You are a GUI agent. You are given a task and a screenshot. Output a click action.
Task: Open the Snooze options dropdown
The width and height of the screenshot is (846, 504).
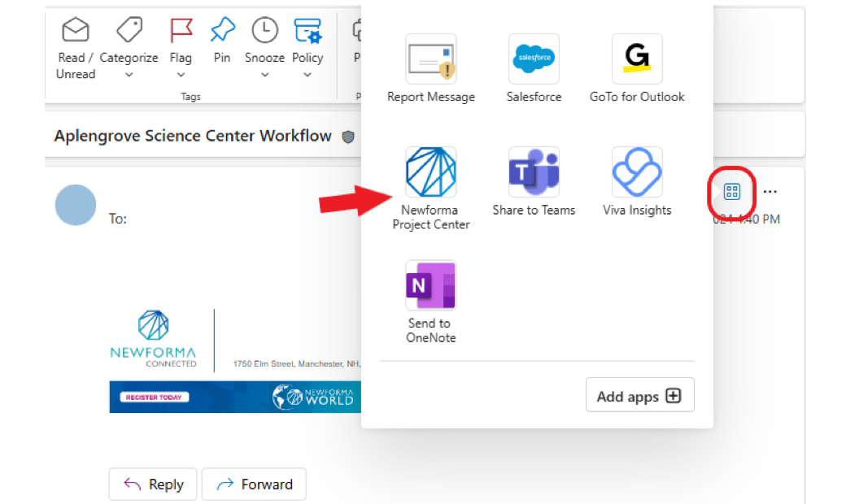tap(264, 75)
